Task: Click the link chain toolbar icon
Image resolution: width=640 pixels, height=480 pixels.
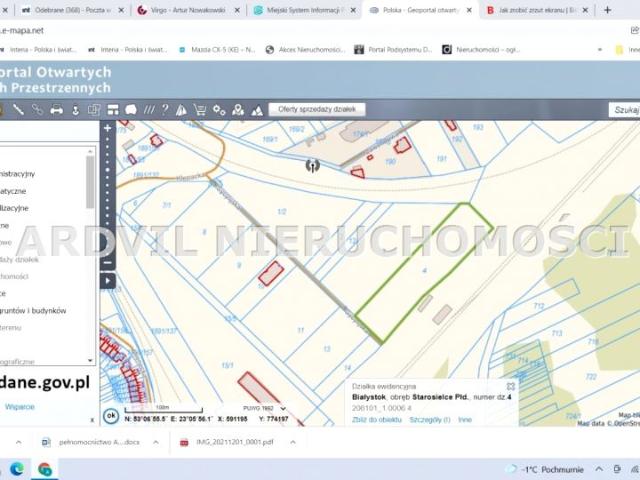Action: coord(37,109)
